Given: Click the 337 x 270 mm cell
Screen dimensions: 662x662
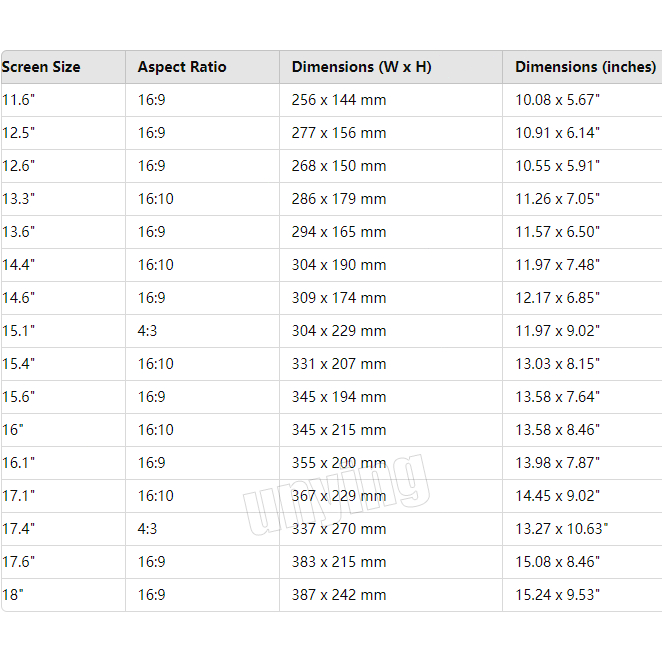Looking at the screenshot, I should tap(338, 529).
